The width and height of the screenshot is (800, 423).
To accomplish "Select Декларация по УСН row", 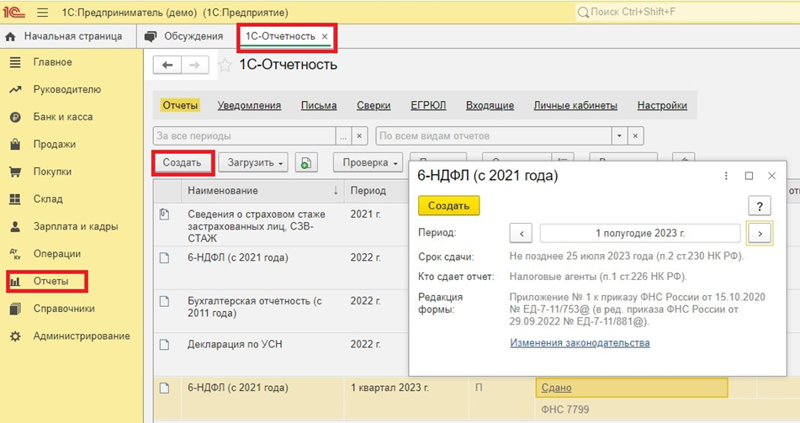I will click(x=281, y=355).
